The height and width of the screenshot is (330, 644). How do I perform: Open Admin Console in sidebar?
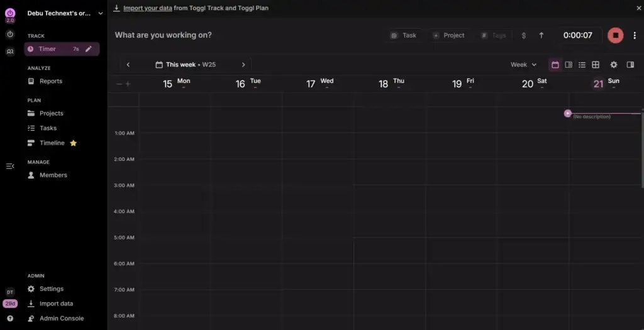62,319
